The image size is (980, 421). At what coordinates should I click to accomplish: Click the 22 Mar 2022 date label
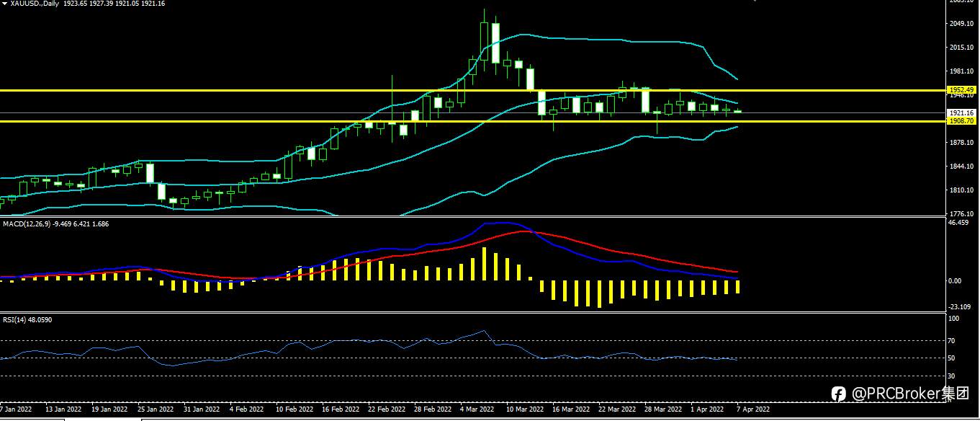pyautogui.click(x=617, y=409)
